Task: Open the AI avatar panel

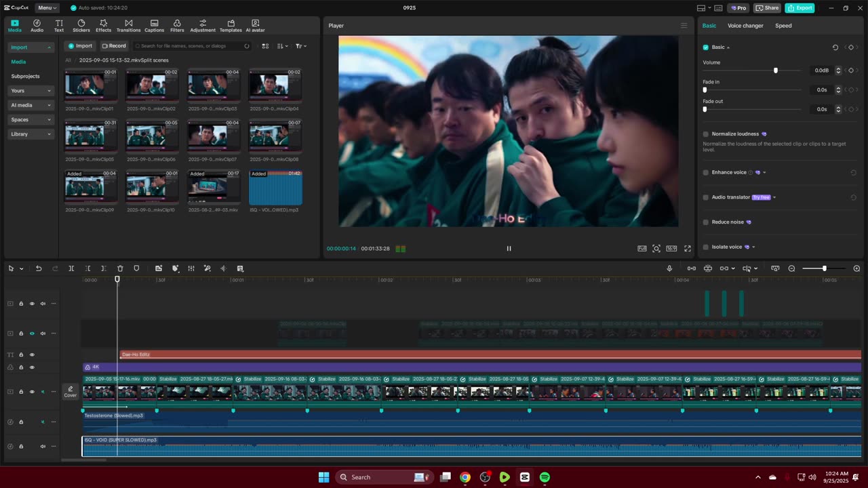Action: (255, 26)
